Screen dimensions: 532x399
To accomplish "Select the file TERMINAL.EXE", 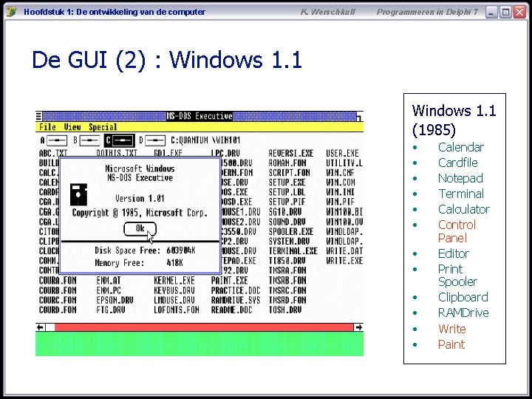I will click(x=293, y=251).
